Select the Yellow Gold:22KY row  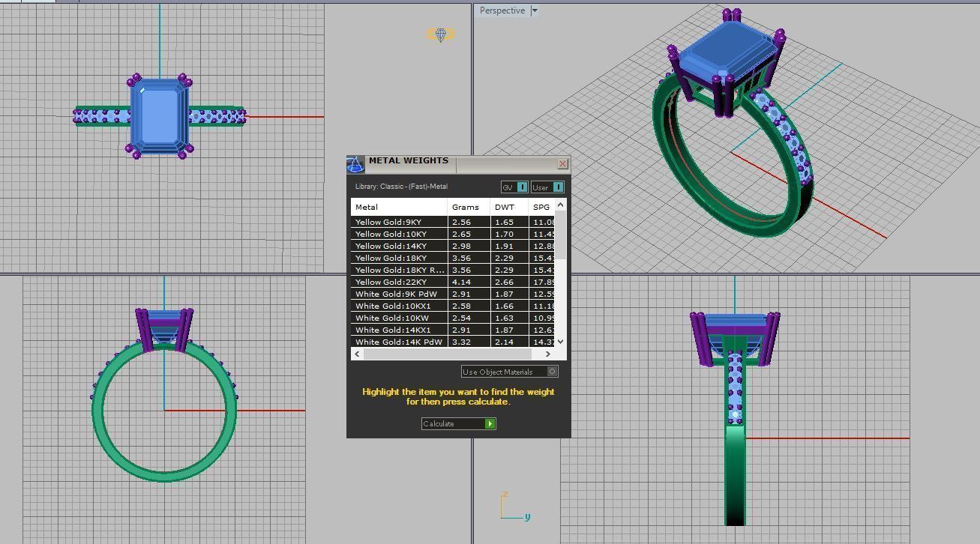pos(453,282)
